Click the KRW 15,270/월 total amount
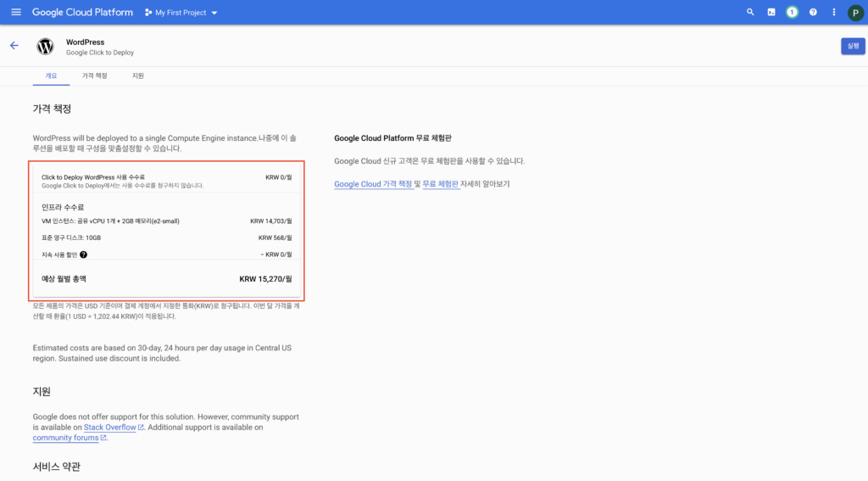Viewport: 868px width, 481px height. (265, 279)
